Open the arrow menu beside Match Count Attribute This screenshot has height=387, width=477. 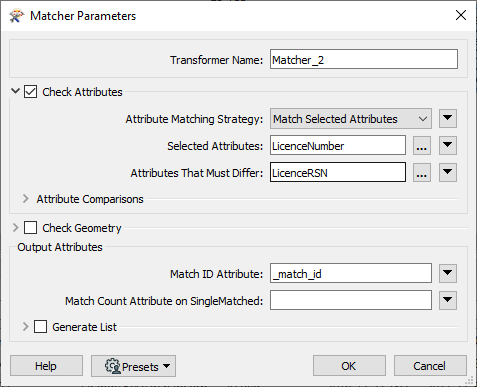[448, 300]
